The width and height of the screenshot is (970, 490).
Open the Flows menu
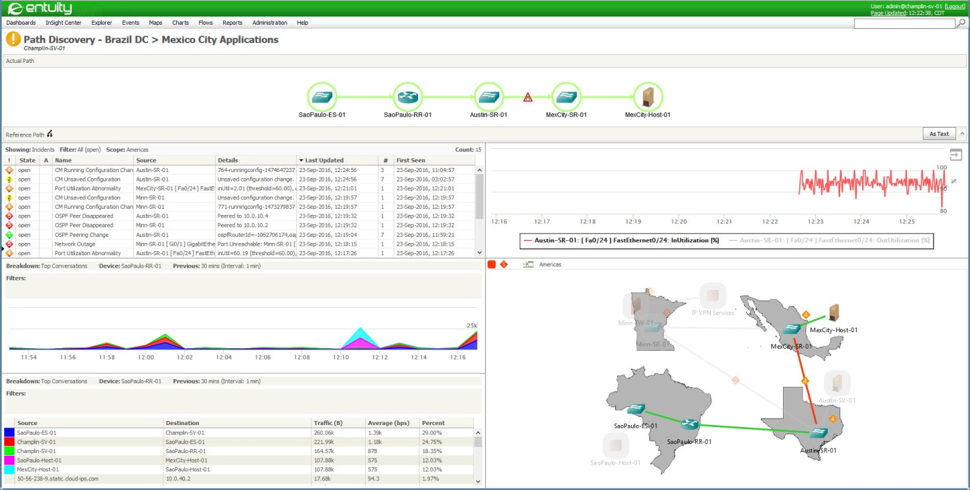pyautogui.click(x=206, y=23)
